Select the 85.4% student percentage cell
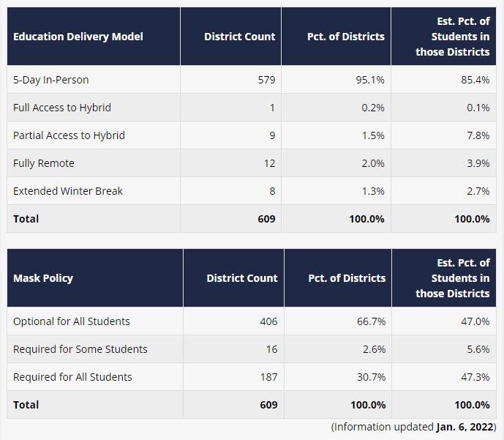 click(x=475, y=80)
